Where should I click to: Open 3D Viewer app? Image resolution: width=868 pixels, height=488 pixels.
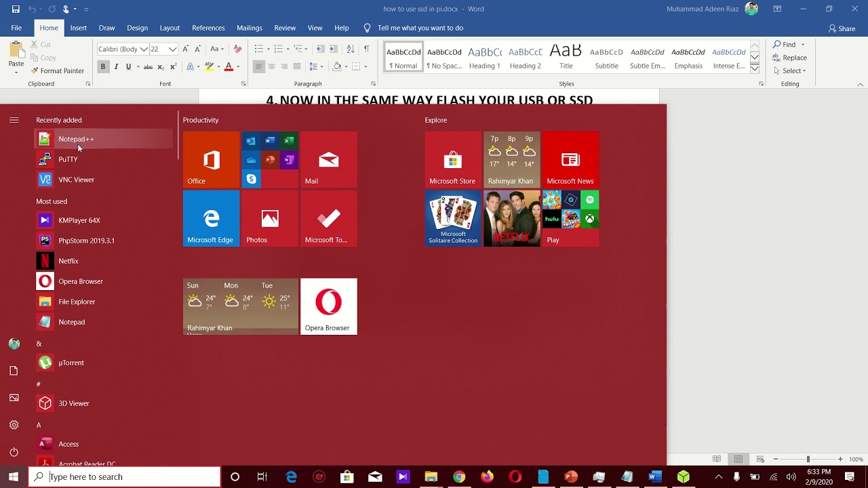click(x=103, y=403)
